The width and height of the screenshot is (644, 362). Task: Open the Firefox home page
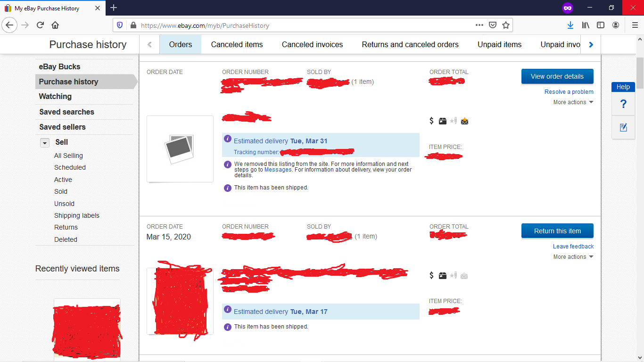pos(55,25)
